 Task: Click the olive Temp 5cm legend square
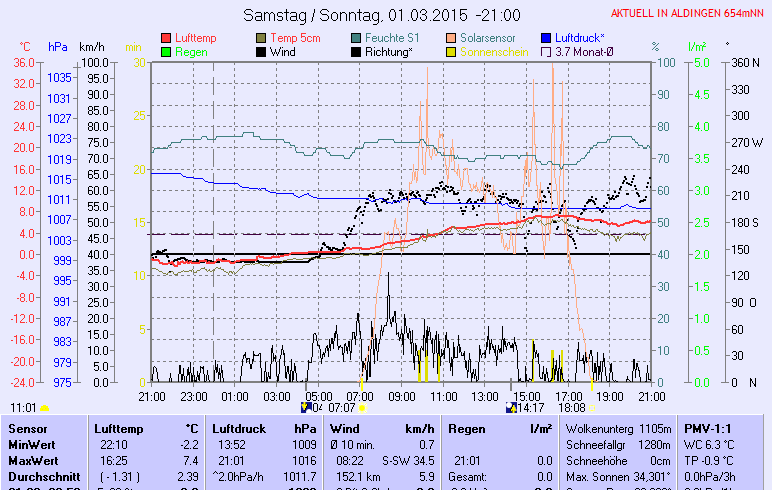tap(262, 38)
